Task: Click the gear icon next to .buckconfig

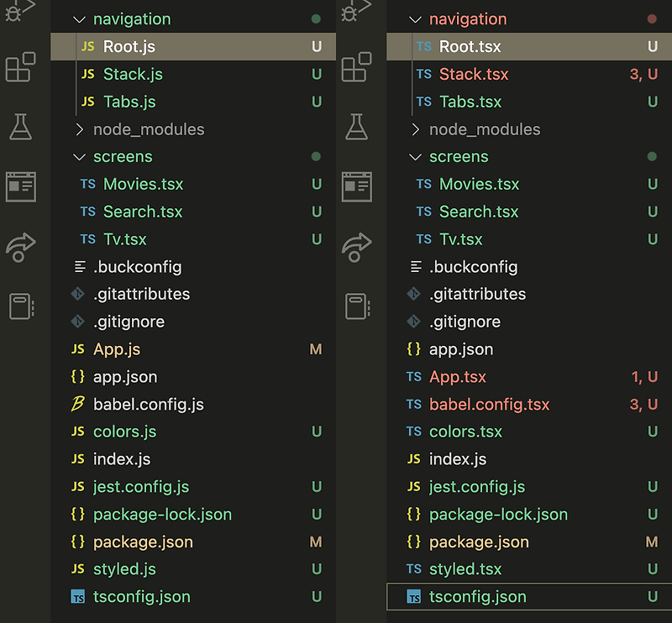Action: [x=82, y=266]
